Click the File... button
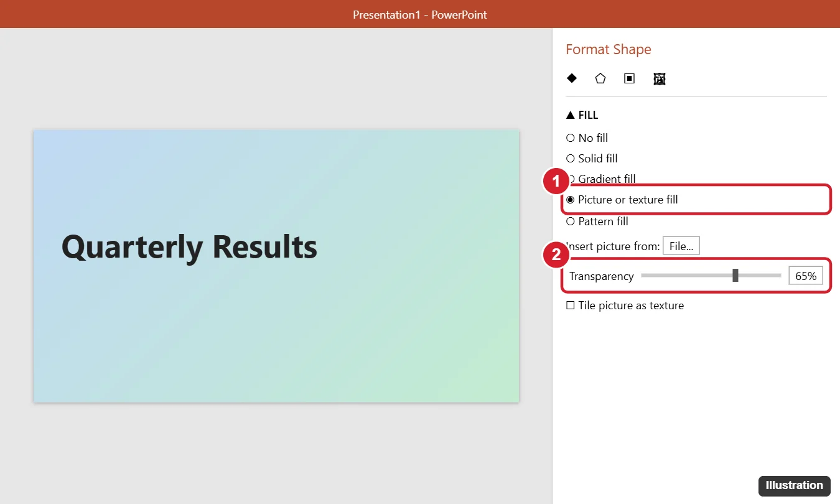Image resolution: width=840 pixels, height=504 pixels. [x=681, y=246]
